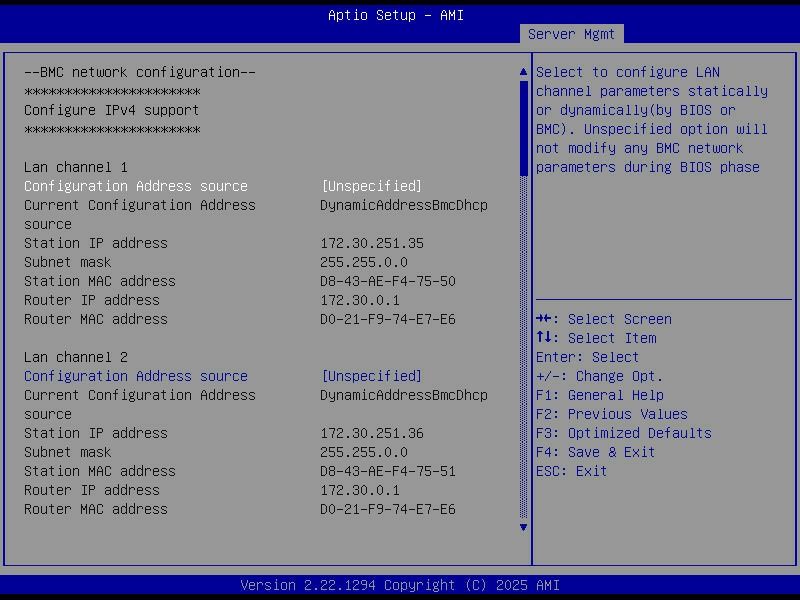Click the F1: General Help entry
The width and height of the screenshot is (800, 600).
[599, 395]
